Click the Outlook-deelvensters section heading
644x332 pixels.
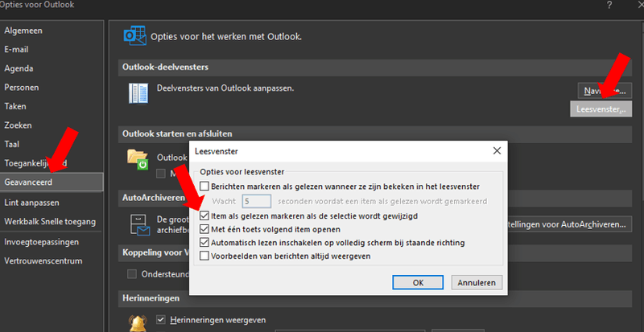point(166,68)
